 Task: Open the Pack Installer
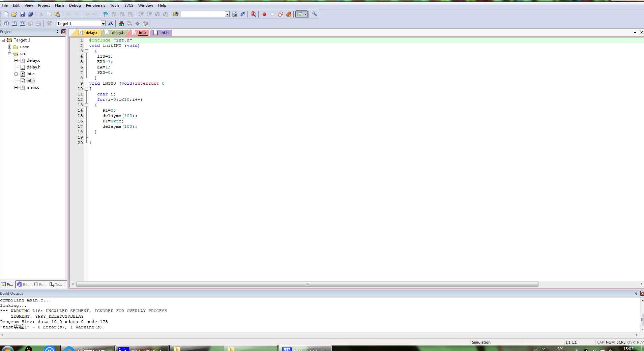(x=146, y=24)
